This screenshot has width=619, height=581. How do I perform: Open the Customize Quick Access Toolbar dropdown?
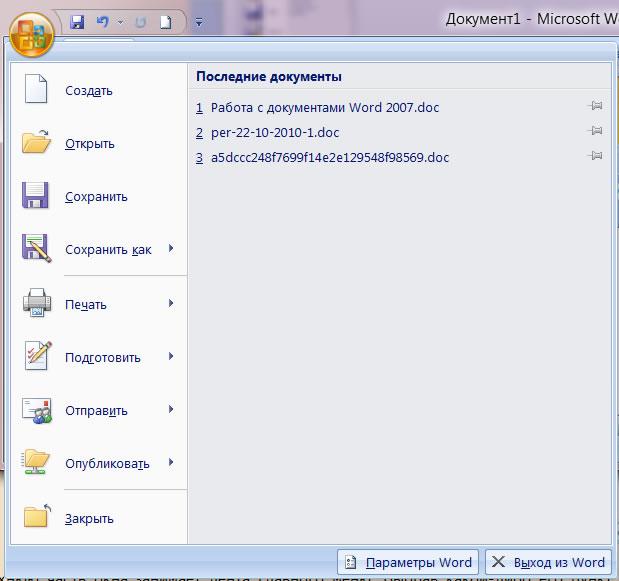(199, 22)
